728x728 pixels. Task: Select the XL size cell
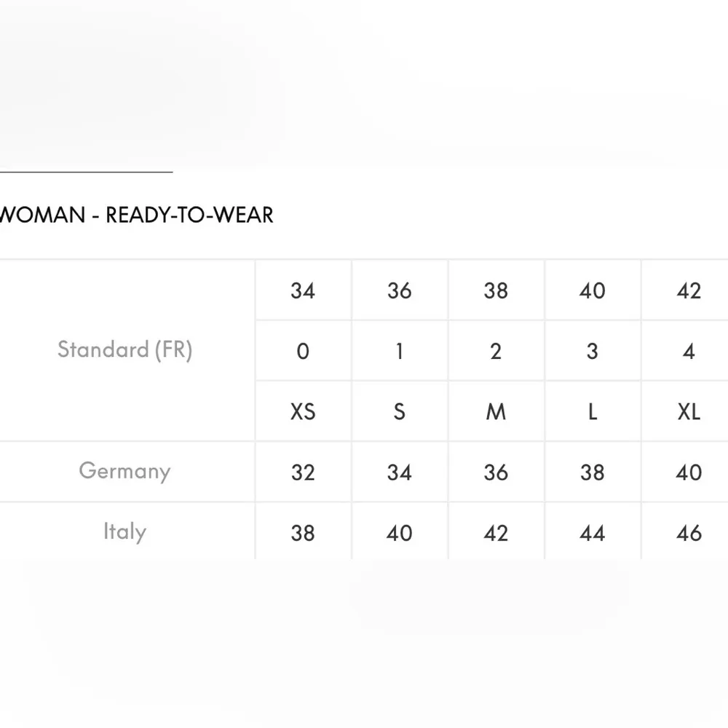[689, 412]
